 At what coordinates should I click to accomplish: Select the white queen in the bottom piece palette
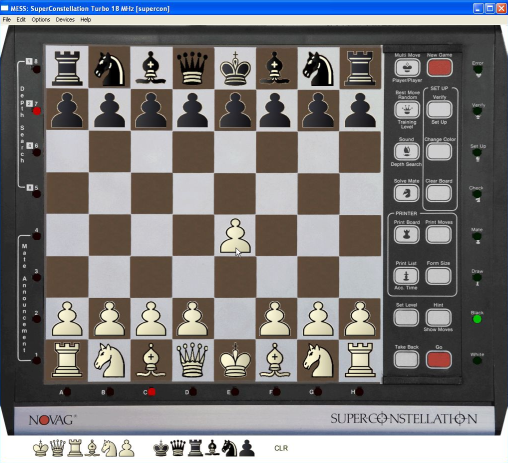click(x=58, y=448)
